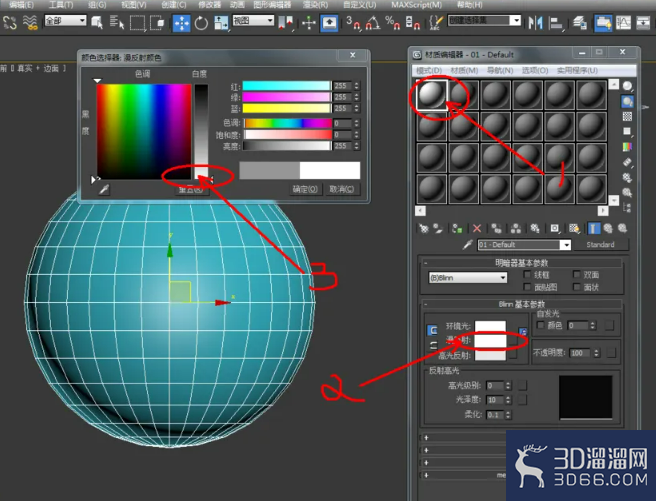
Task: Select the rectangular selection region tool
Action: (x=137, y=23)
